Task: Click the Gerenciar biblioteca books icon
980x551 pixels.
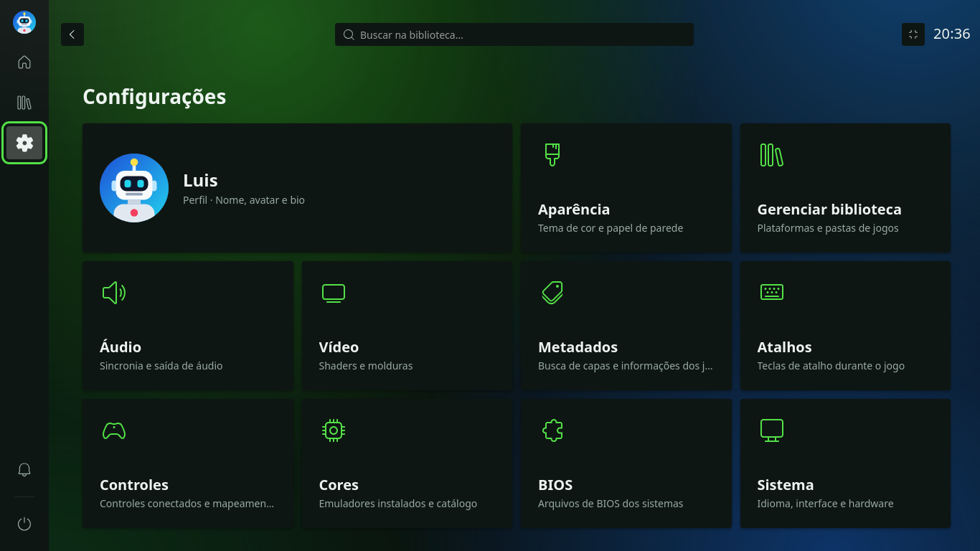Action: (771, 155)
